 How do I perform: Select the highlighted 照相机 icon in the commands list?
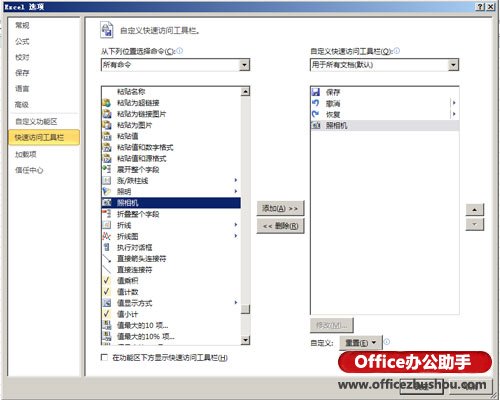tap(106, 203)
